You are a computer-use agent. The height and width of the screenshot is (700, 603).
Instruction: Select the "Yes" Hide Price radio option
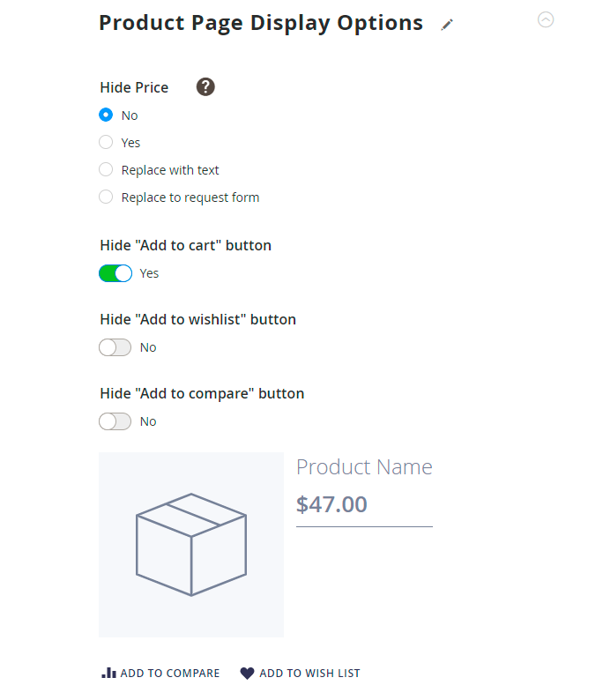[x=106, y=142]
